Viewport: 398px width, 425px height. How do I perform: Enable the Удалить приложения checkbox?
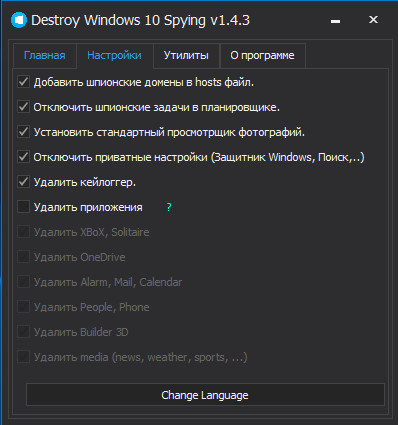point(23,207)
